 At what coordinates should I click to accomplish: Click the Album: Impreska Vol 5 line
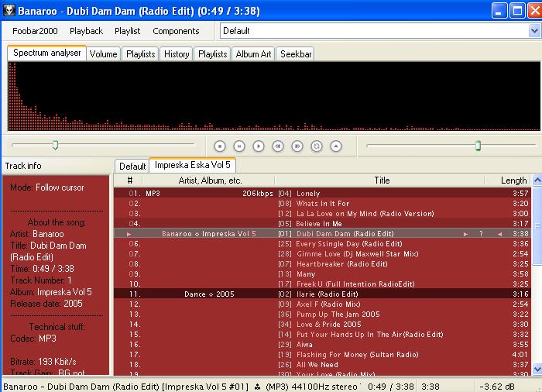pos(51,292)
